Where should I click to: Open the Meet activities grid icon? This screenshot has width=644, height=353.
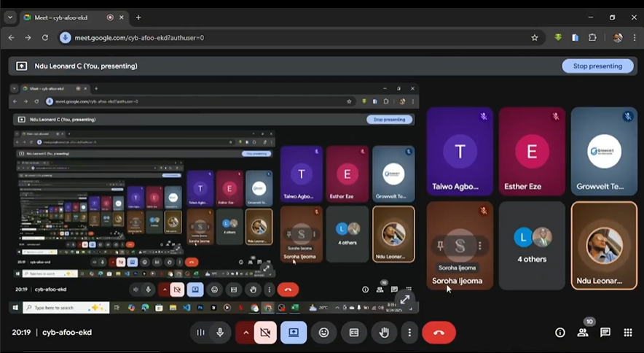[x=628, y=333]
